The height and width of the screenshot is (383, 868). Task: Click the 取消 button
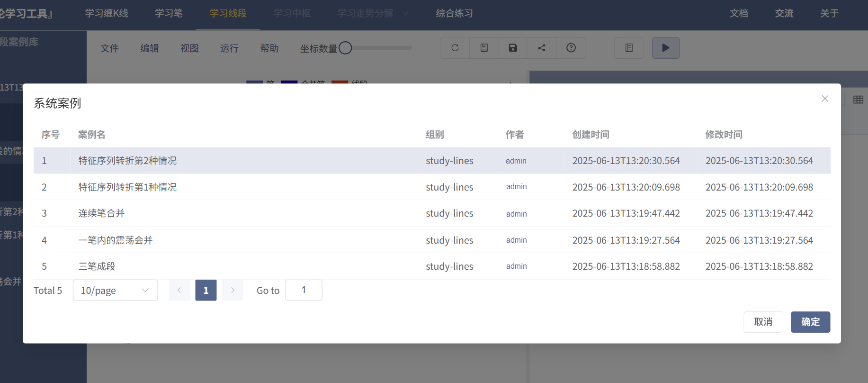point(763,322)
